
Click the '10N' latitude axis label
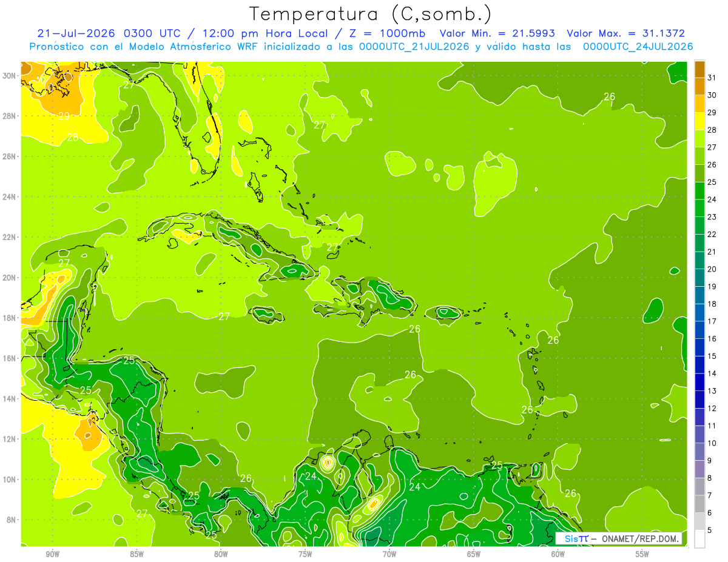[9, 480]
